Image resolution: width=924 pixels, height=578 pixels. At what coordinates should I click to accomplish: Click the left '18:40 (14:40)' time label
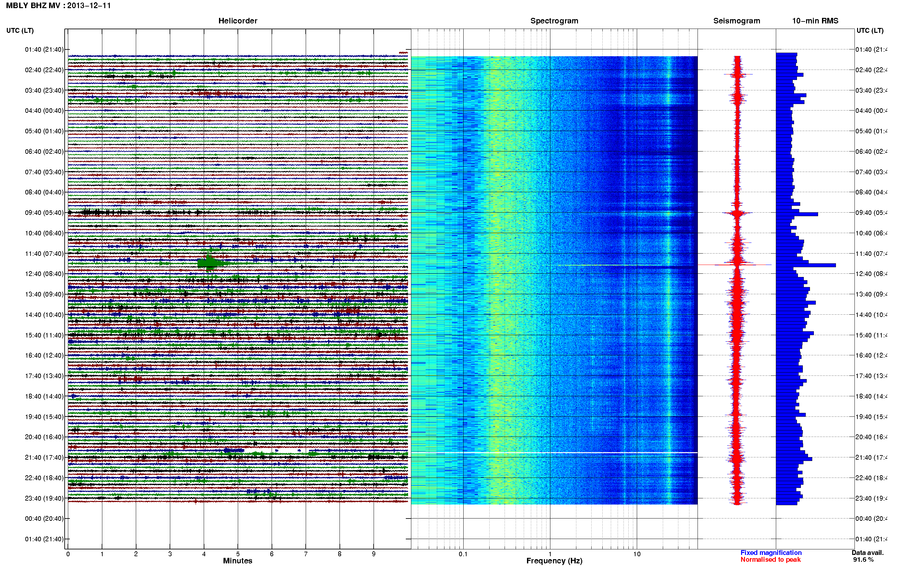tap(44, 396)
